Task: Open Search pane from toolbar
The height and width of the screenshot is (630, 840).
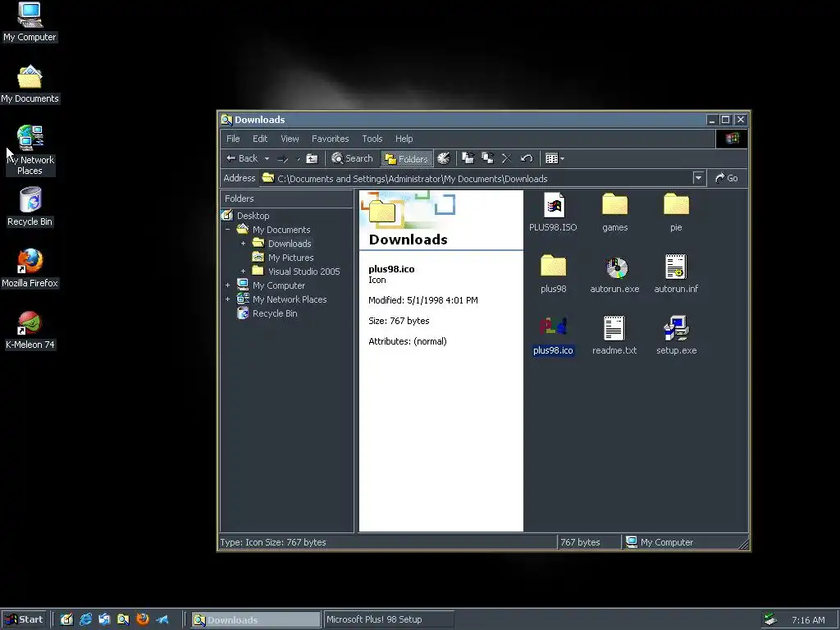Action: 352,158
